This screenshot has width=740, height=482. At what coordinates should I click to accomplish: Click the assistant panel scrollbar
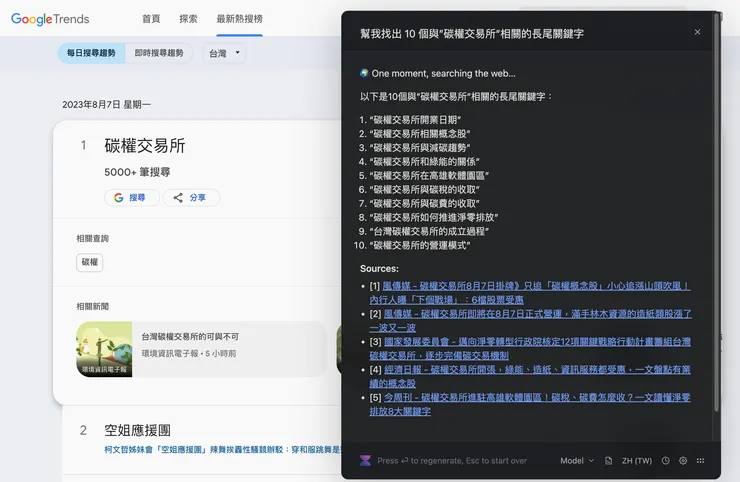[x=716, y=212]
